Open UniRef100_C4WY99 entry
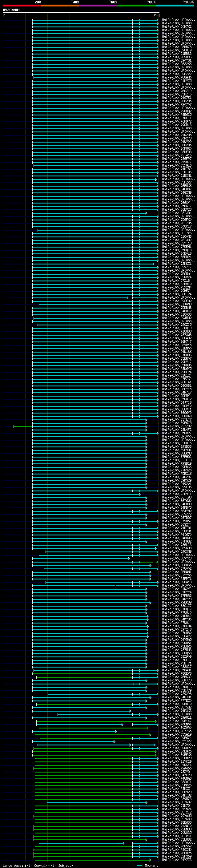 click(x=177, y=142)
